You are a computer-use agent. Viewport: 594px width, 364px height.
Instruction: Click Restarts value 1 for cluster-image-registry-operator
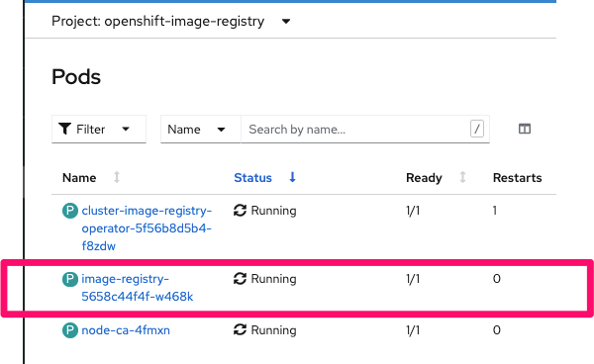(x=495, y=211)
